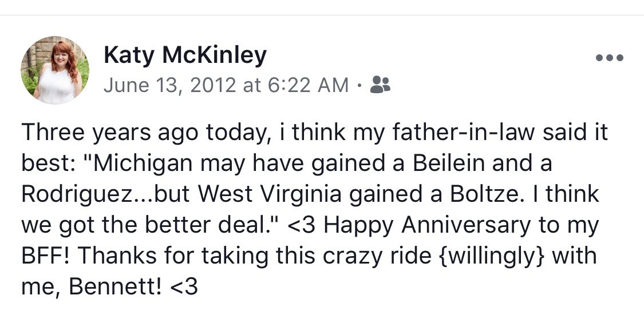Click the phrase 'Happy Anniversary'
Screen dimensions: 644x315
428,225
